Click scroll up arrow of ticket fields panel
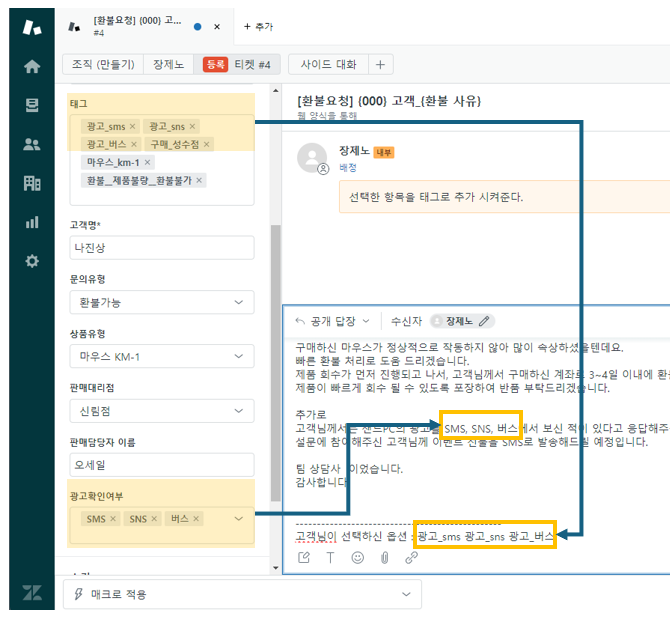Screen dimensions: 670x632 [276, 91]
